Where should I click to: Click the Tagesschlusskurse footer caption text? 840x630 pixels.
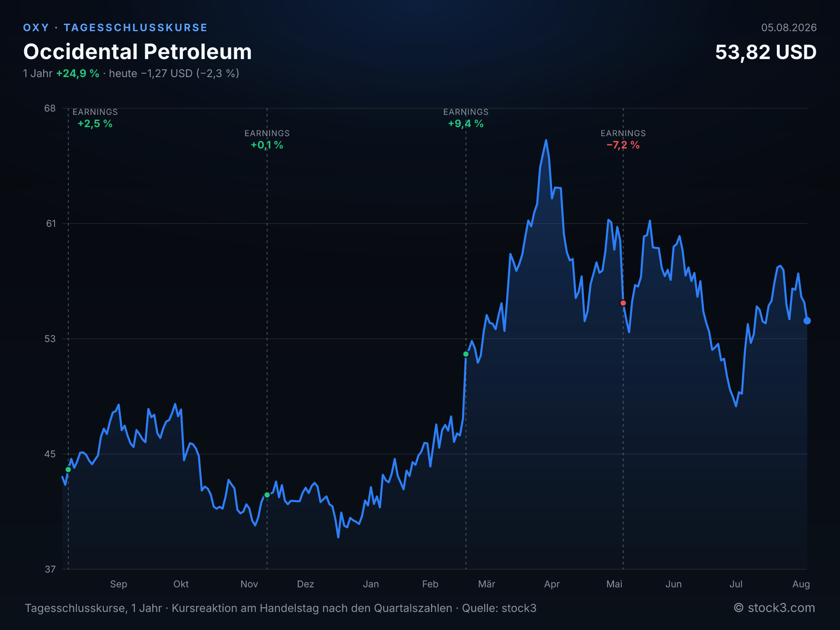281,608
